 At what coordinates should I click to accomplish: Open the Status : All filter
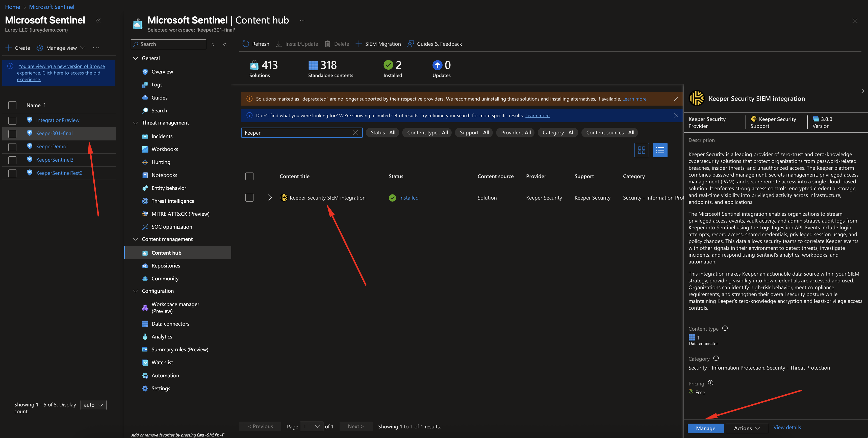[383, 133]
